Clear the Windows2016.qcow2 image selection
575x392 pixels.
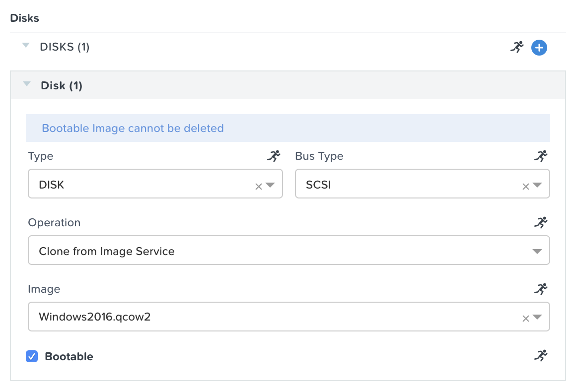click(x=525, y=319)
